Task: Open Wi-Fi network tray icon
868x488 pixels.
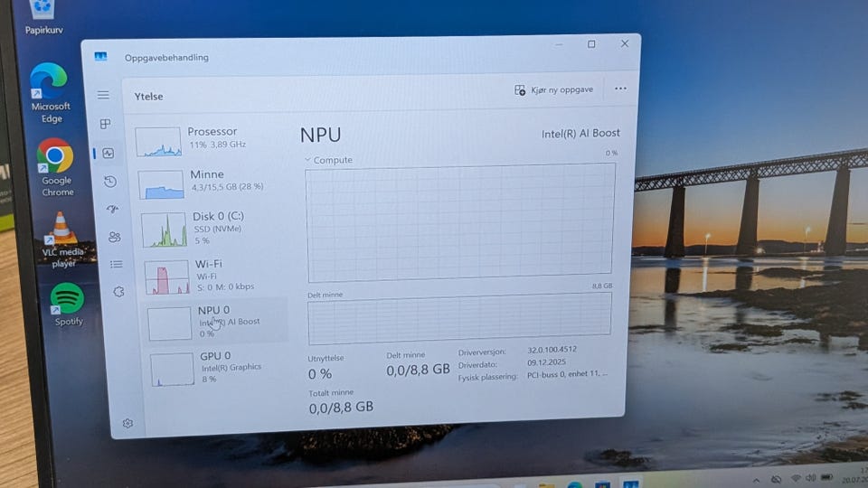Action: 796,478
